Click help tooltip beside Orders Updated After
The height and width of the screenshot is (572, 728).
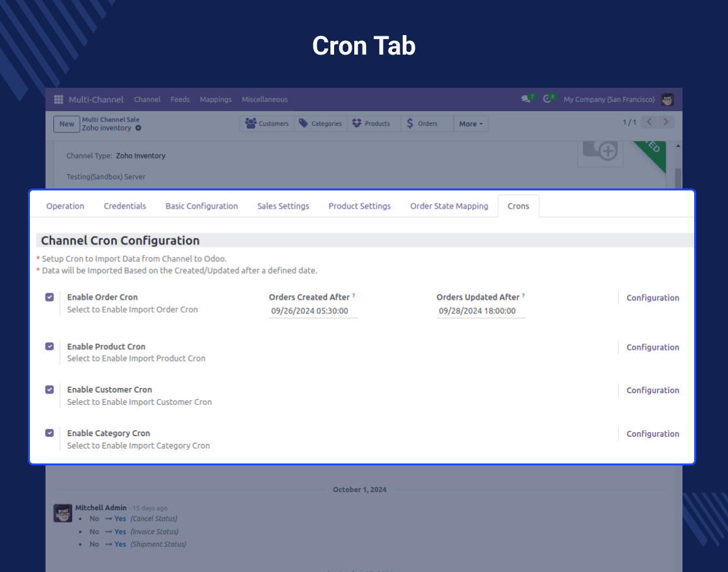tap(523, 295)
